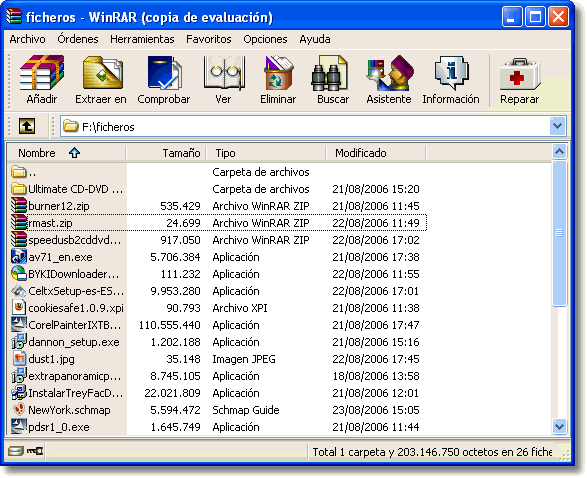Go up one folder level arrow
The image size is (587, 478).
(27, 126)
